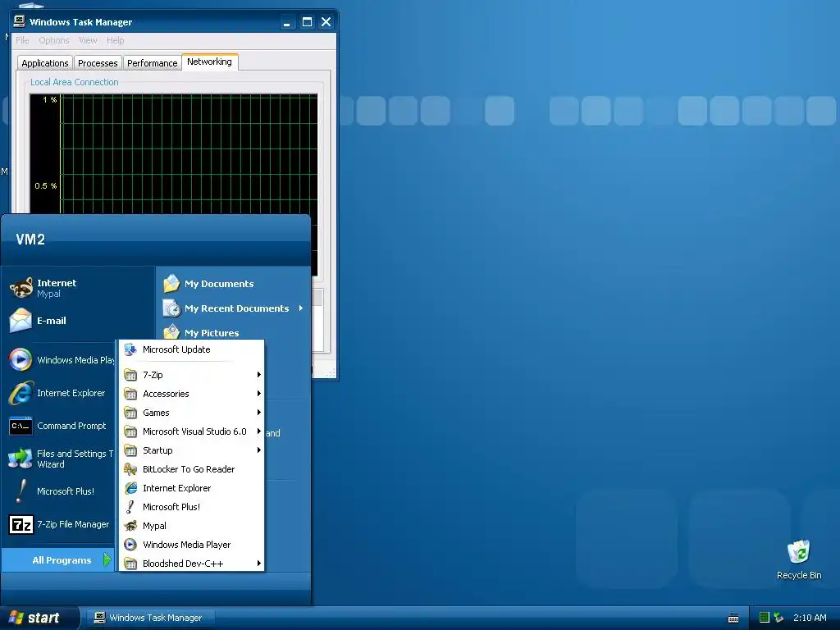This screenshot has width=840, height=630.
Task: Open the E-mail envelope icon
Action: [x=21, y=321]
